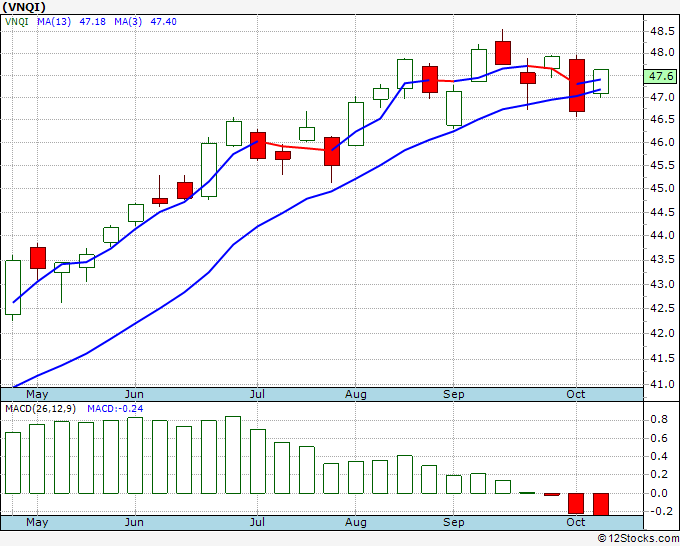Click the MA(3) value 47.40
This screenshot has height=546, width=680.
[163, 22]
